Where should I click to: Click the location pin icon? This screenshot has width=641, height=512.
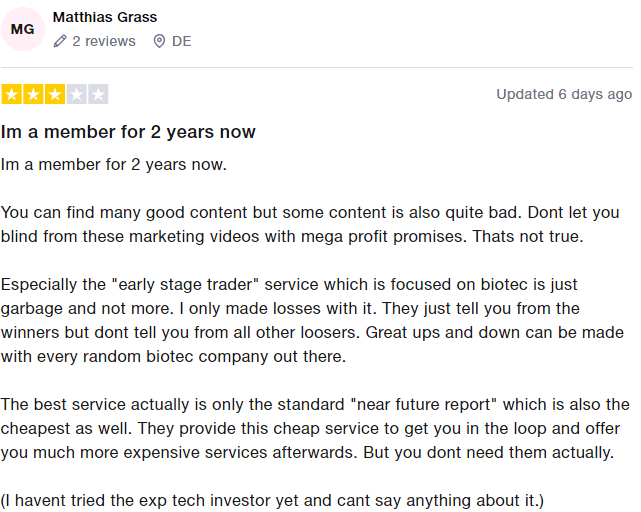159,41
